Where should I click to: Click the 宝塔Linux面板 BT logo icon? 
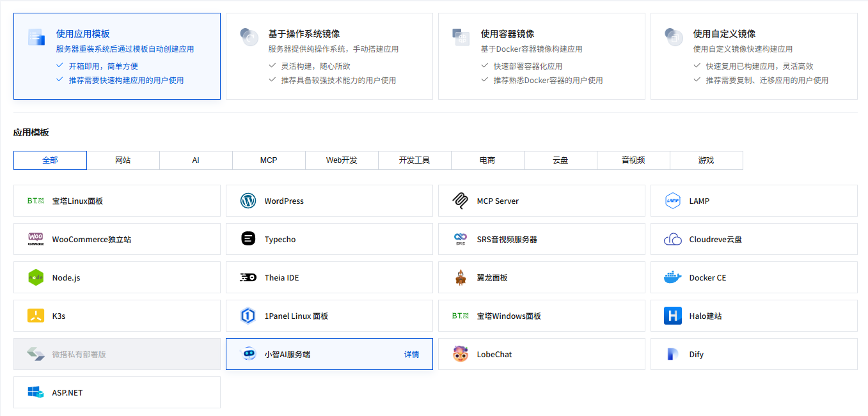point(36,201)
